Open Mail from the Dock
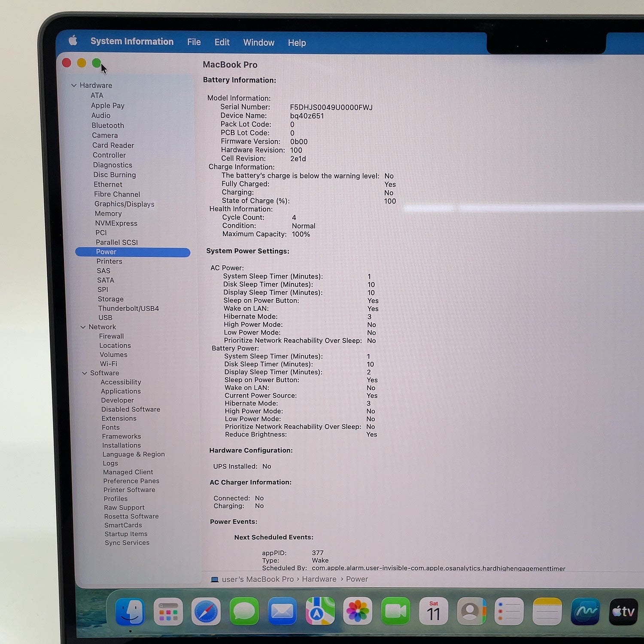 (x=282, y=611)
